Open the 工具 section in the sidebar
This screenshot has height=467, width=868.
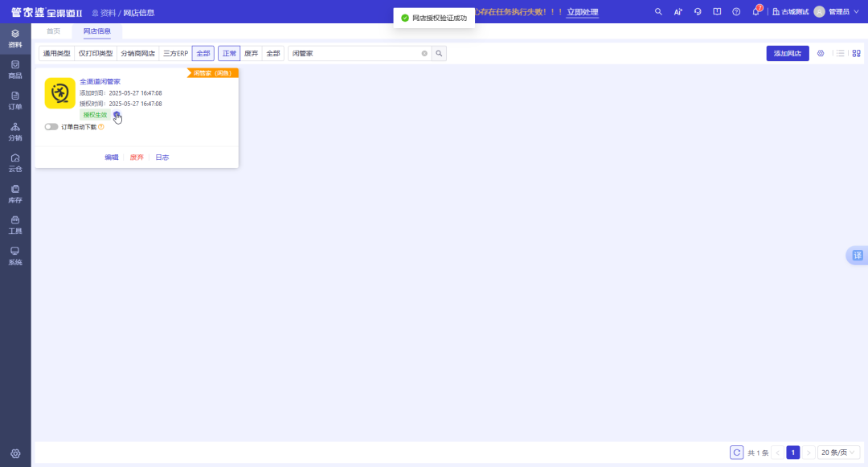pyautogui.click(x=15, y=224)
